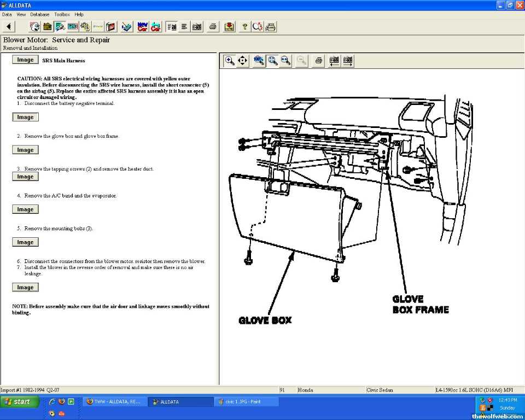
Task: Select the zoom-in magnifier tool
Action: pyautogui.click(x=230, y=61)
